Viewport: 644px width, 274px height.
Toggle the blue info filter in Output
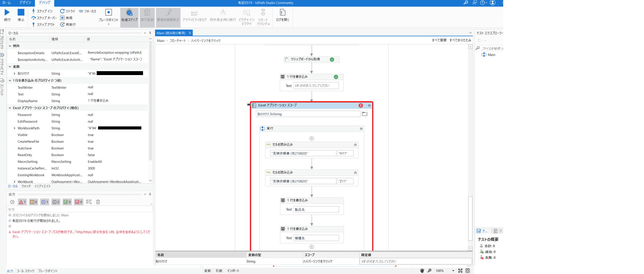tap(45, 202)
